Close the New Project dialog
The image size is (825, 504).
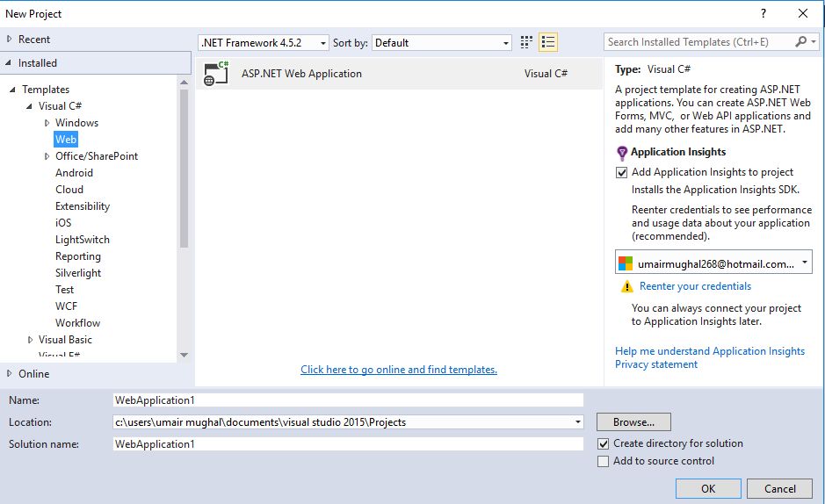coord(803,14)
